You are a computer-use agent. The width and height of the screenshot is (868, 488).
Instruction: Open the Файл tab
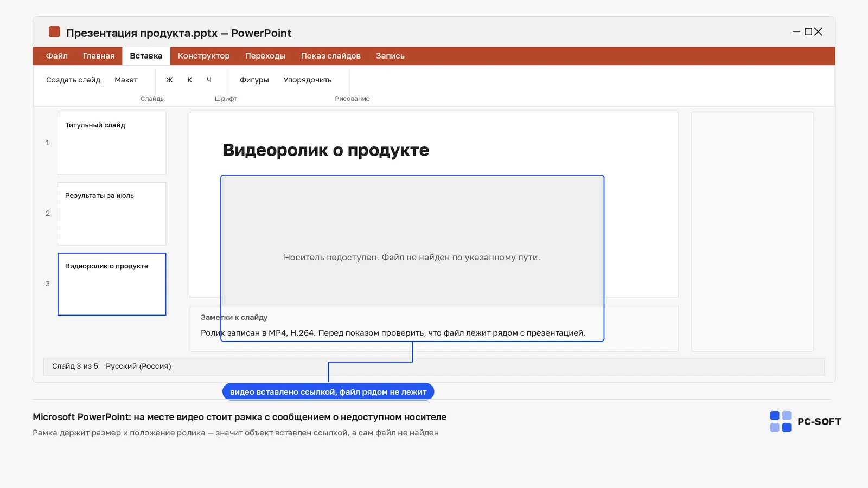(57, 56)
